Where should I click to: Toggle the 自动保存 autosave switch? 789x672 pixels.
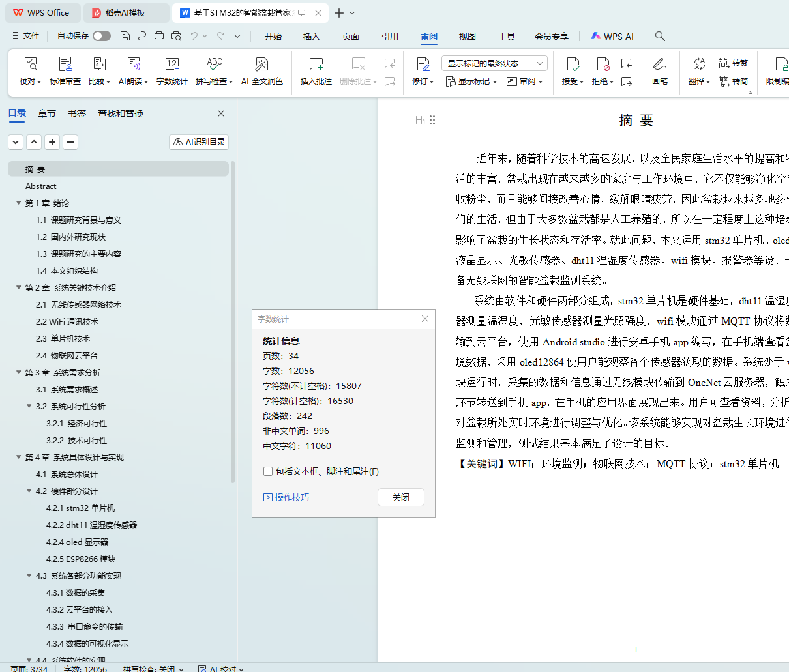point(101,36)
